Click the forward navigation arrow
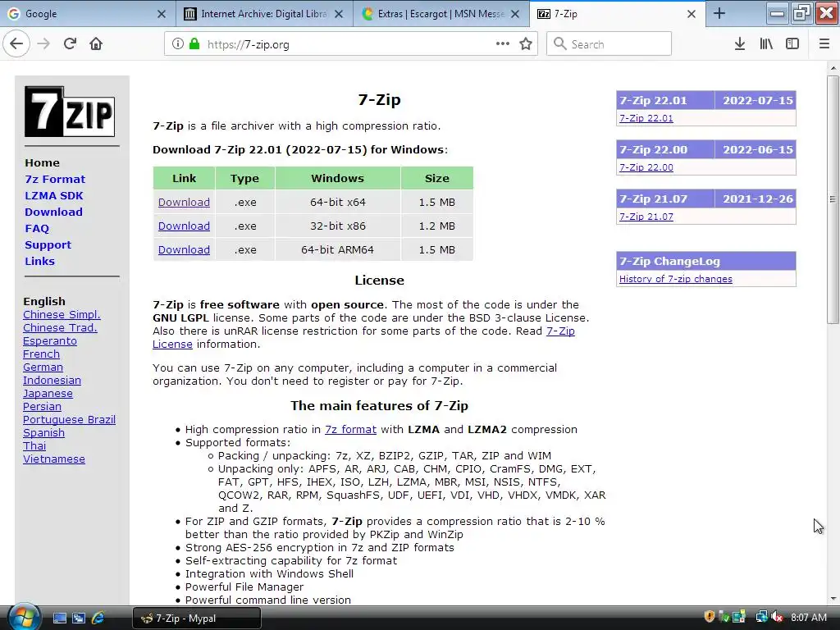Viewport: 840px width, 630px height. coord(43,44)
